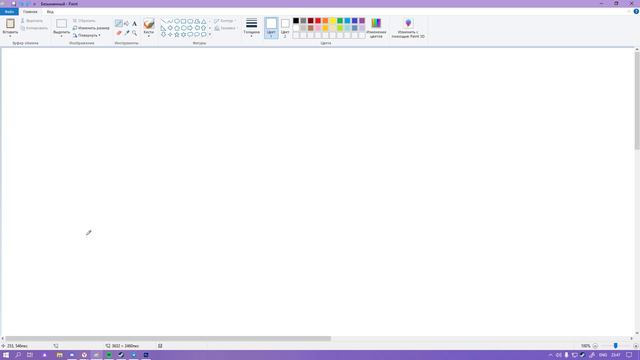The image size is (640, 360).
Task: Pick the yellow color swatch
Action: click(x=333, y=20)
